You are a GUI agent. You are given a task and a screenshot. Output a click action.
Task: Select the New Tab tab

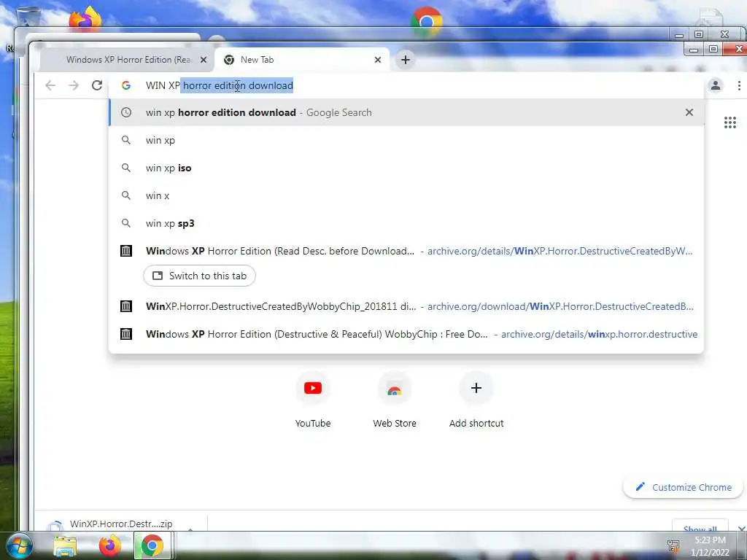tap(302, 60)
